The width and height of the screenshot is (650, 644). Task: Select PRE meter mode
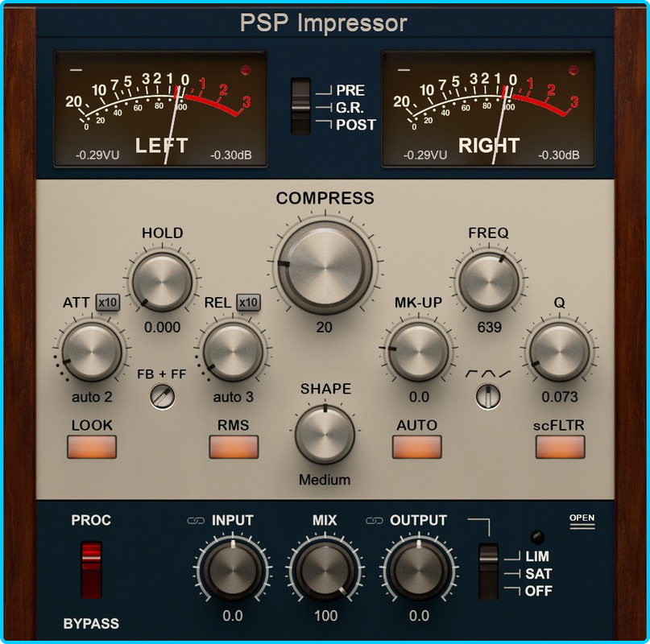pos(350,90)
